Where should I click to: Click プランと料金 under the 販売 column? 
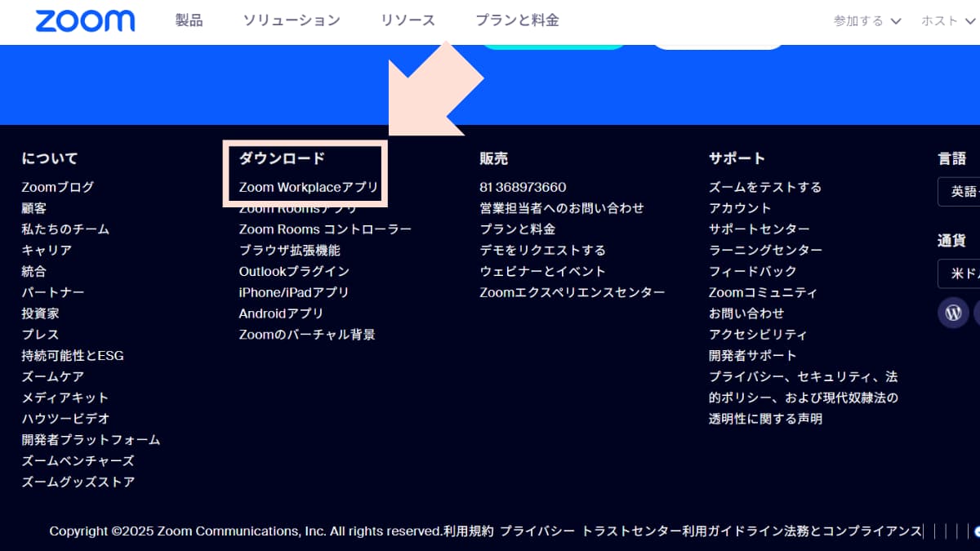click(518, 229)
